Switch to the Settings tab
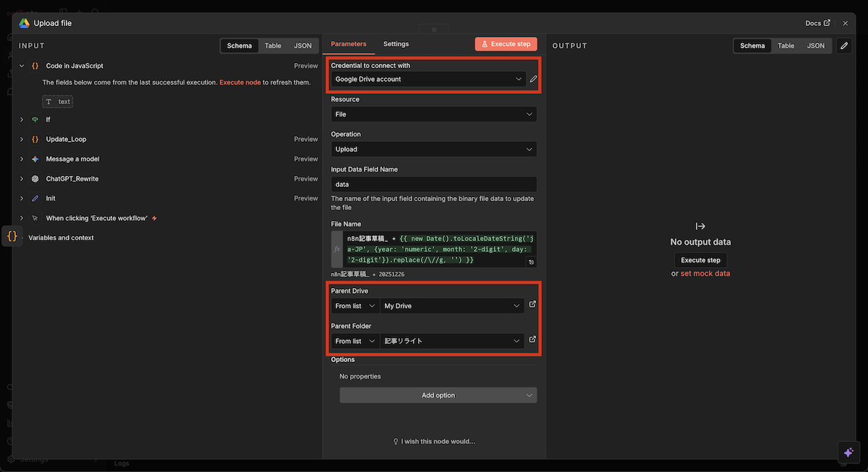The height and width of the screenshot is (472, 868). [396, 44]
